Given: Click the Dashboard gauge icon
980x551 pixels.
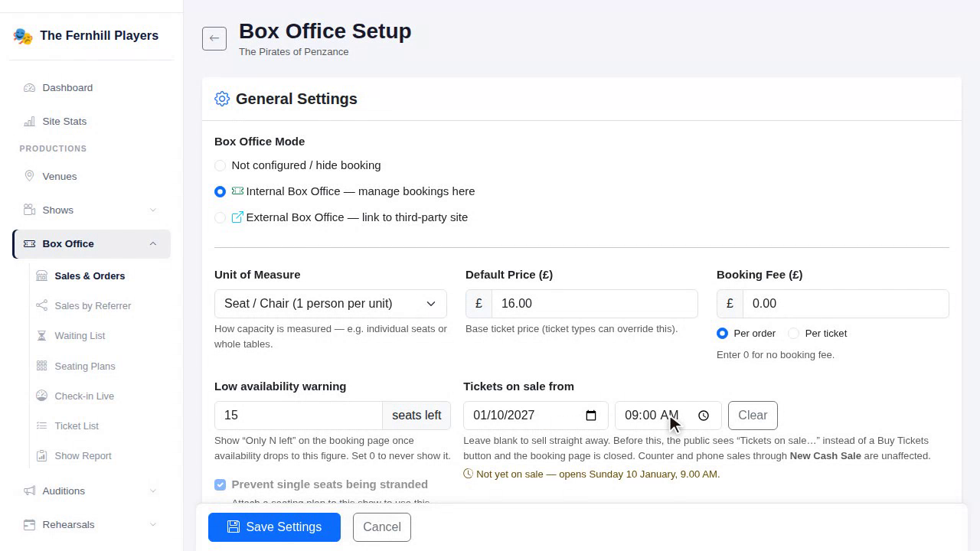Looking at the screenshot, I should (29, 88).
